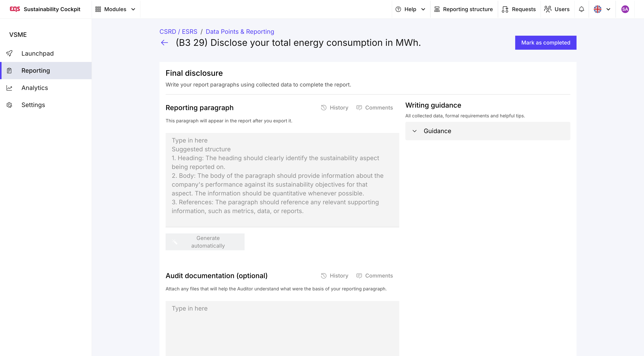Go to Launchpad in sidebar

38,54
